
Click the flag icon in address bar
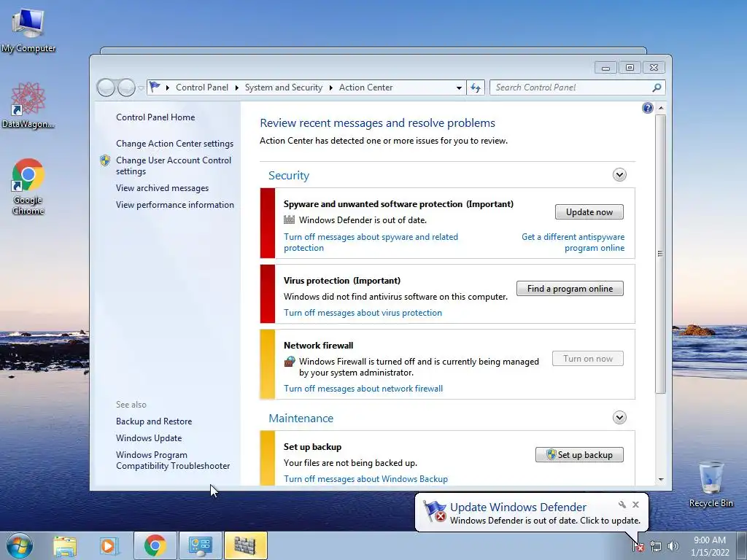coord(155,87)
